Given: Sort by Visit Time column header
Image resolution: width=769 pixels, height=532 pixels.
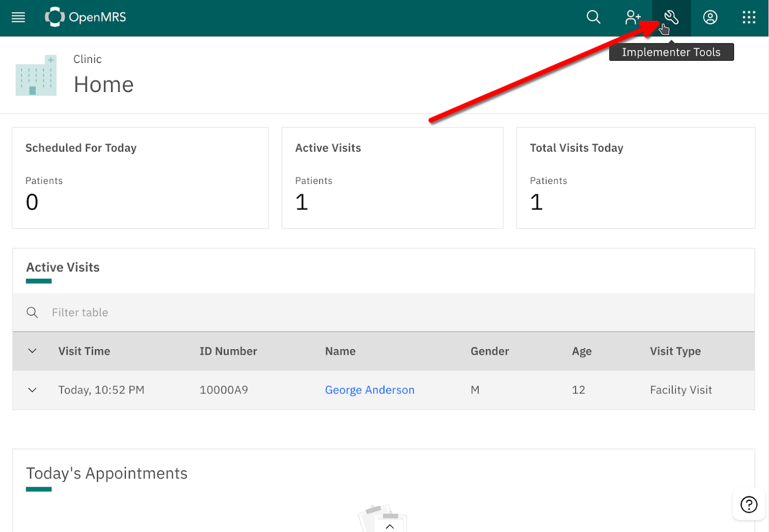Looking at the screenshot, I should pyautogui.click(x=84, y=351).
